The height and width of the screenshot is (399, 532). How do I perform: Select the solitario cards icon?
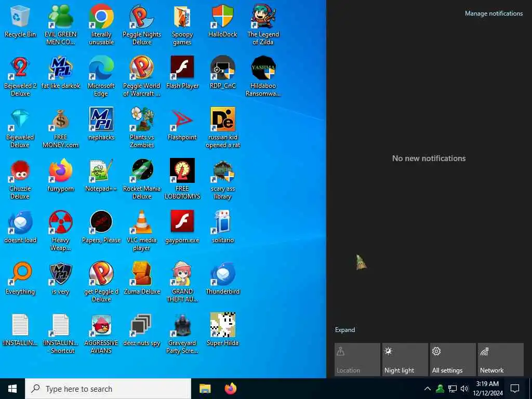(222, 227)
